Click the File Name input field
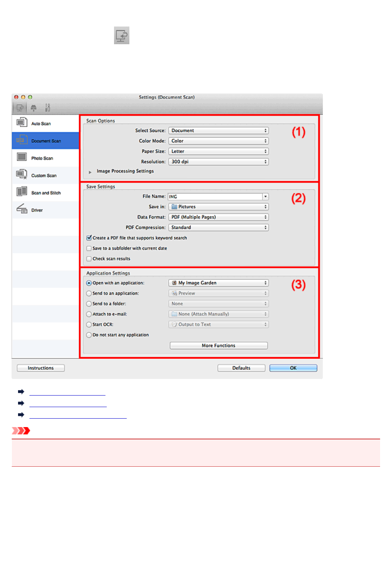This screenshot has width=392, height=582. coord(215,196)
